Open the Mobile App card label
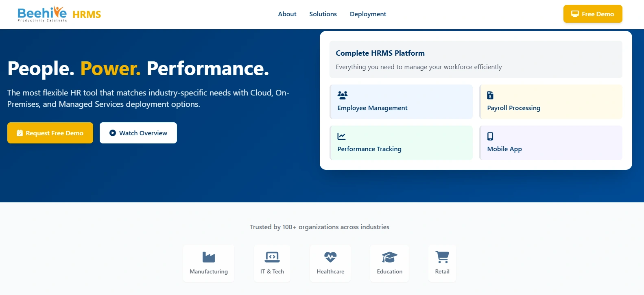Image resolution: width=644 pixels, height=295 pixels. [504, 149]
